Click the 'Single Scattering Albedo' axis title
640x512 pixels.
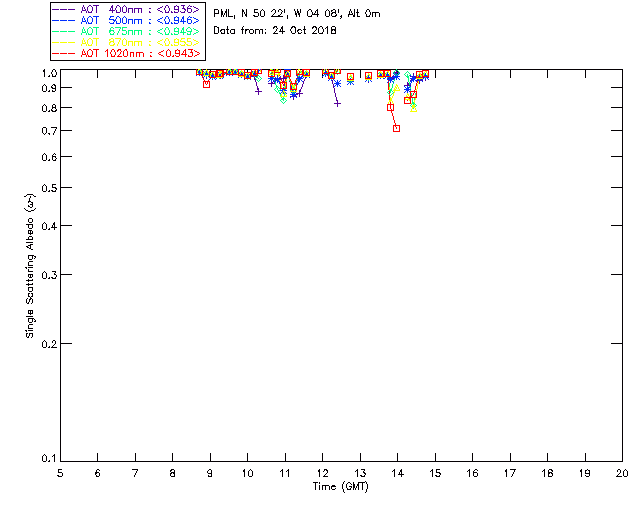pyautogui.click(x=30, y=266)
